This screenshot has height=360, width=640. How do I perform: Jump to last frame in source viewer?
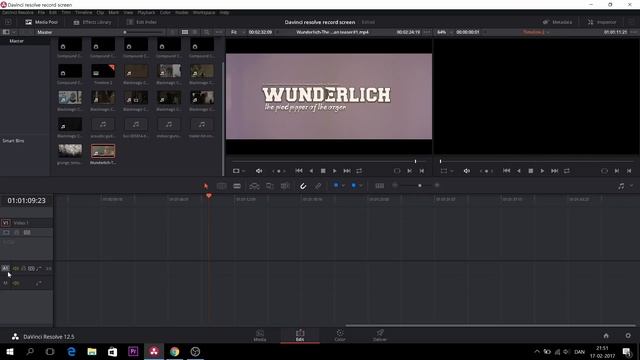click(x=347, y=171)
